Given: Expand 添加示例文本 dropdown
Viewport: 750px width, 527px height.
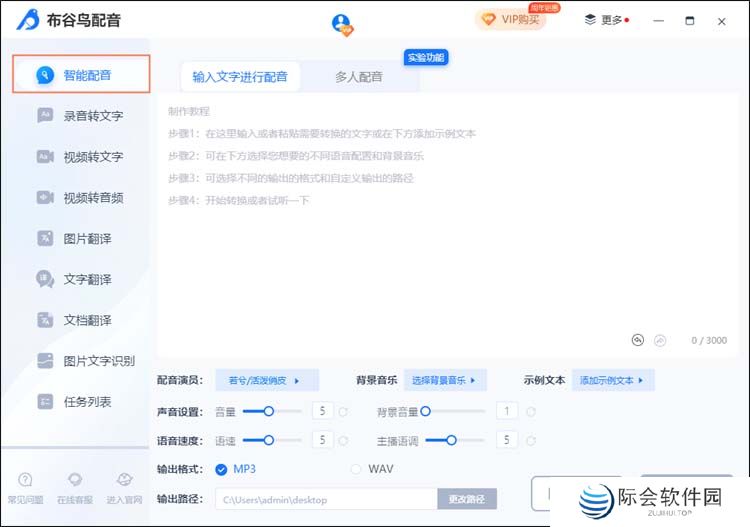Looking at the screenshot, I should point(614,380).
